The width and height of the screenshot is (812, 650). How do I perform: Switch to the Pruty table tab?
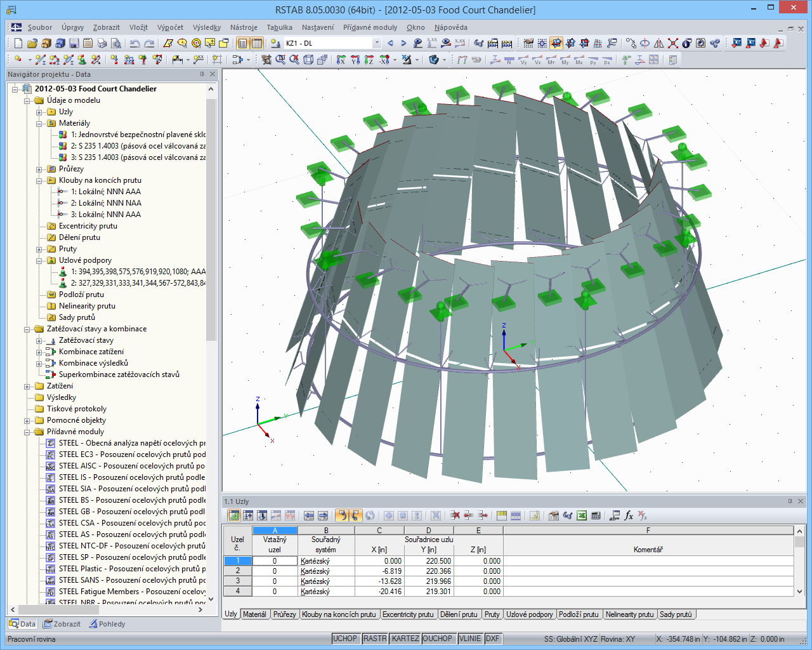[x=492, y=614]
